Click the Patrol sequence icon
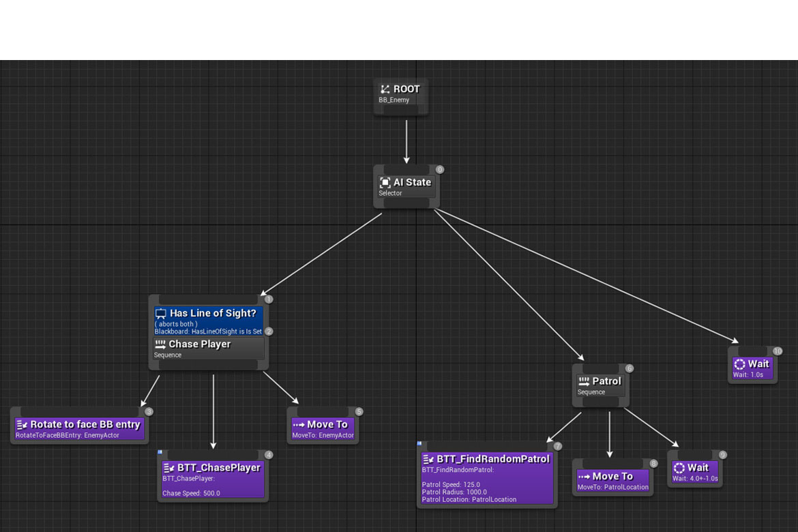 584,381
